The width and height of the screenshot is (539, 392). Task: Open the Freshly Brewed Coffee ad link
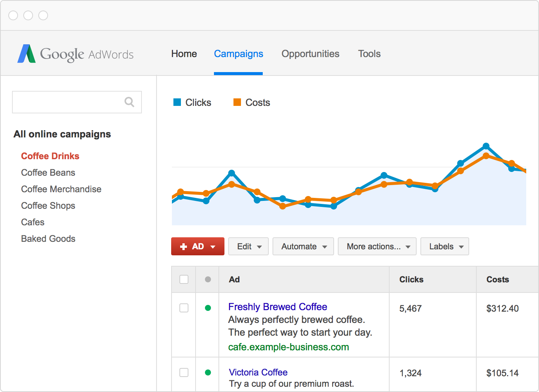[278, 307]
